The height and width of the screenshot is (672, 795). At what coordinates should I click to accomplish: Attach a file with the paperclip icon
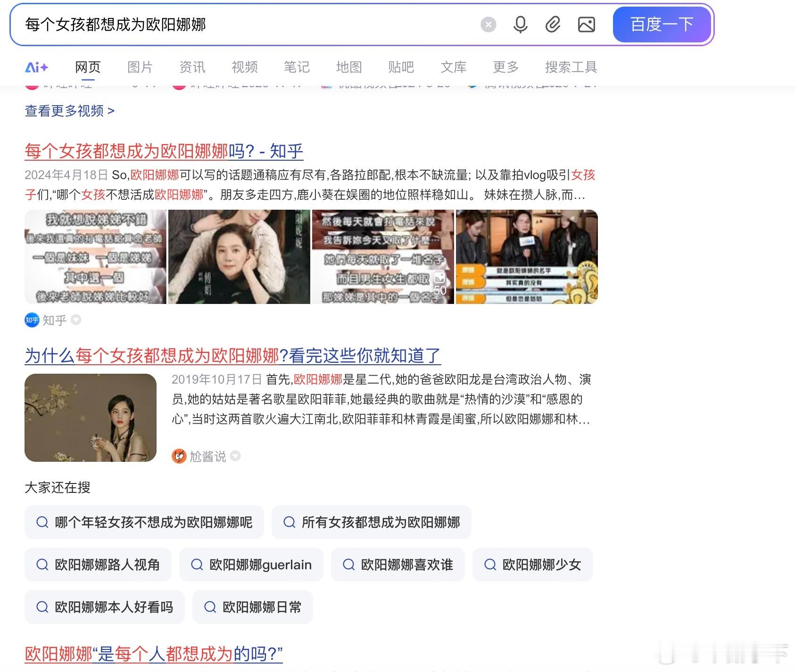coord(553,25)
